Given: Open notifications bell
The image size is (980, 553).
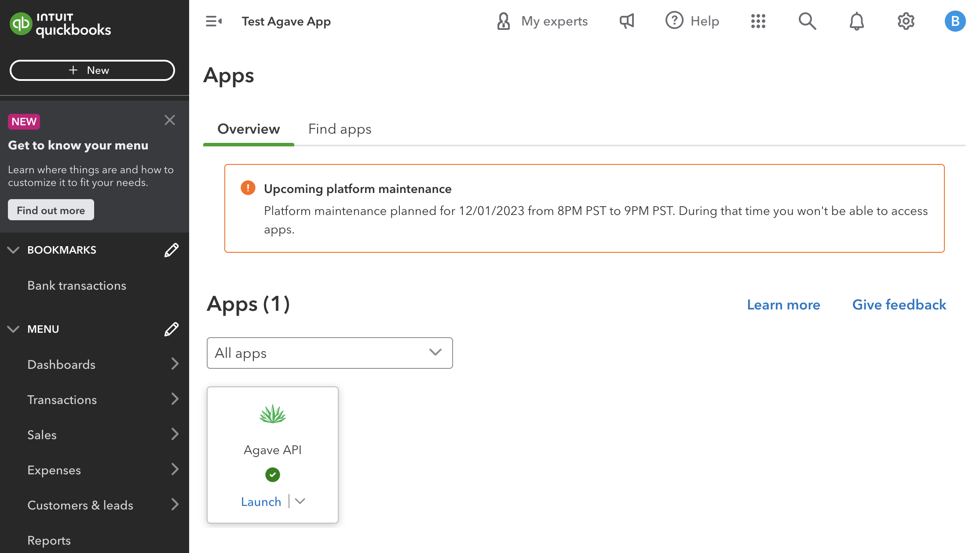Looking at the screenshot, I should coord(856,21).
